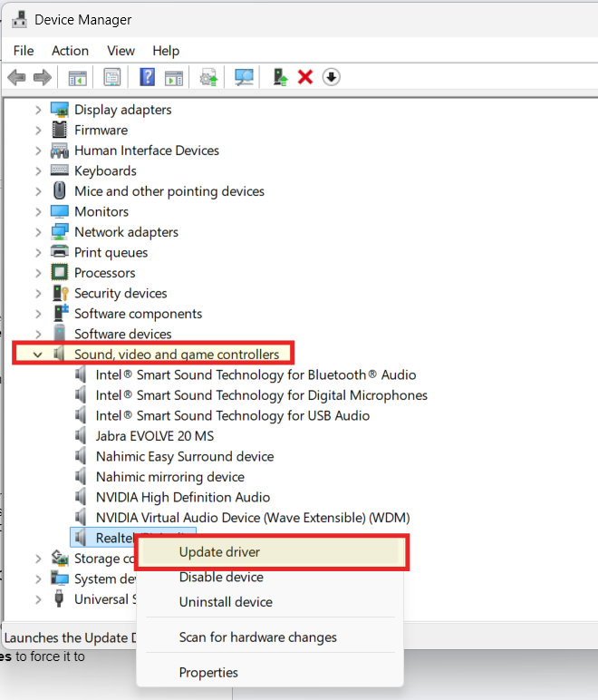Click the Show/Hide console tree toolbar icon
Image resolution: width=598 pixels, height=700 pixels.
(78, 78)
